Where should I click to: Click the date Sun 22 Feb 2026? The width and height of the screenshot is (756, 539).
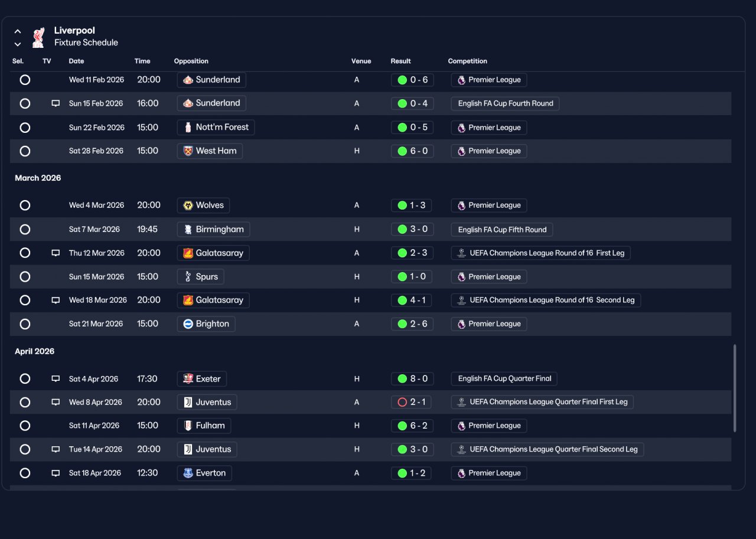[x=97, y=128]
